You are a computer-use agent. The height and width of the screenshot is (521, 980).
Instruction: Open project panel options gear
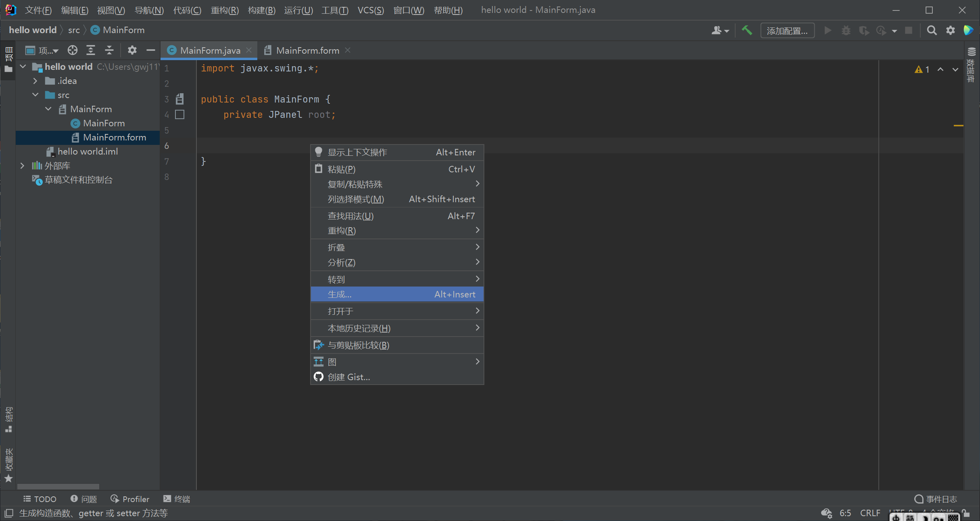click(132, 50)
